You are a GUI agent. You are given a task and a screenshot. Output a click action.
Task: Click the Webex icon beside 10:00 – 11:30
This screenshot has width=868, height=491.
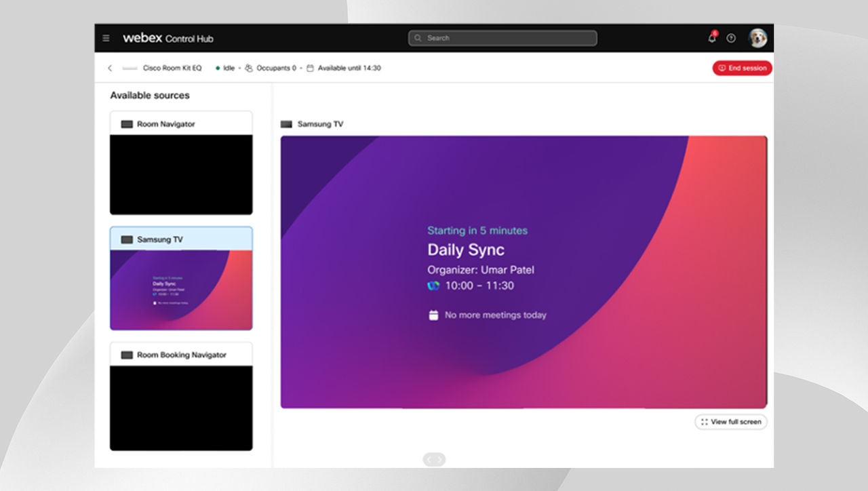pos(433,286)
